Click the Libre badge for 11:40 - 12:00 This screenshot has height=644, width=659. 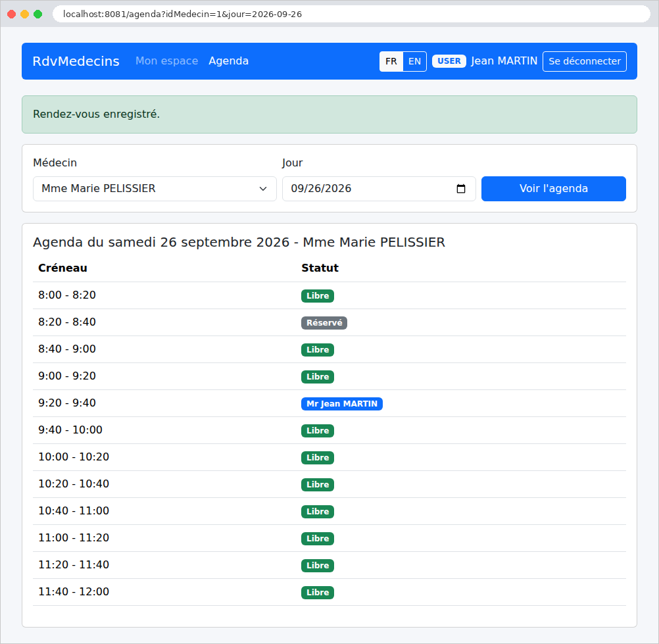point(317,592)
